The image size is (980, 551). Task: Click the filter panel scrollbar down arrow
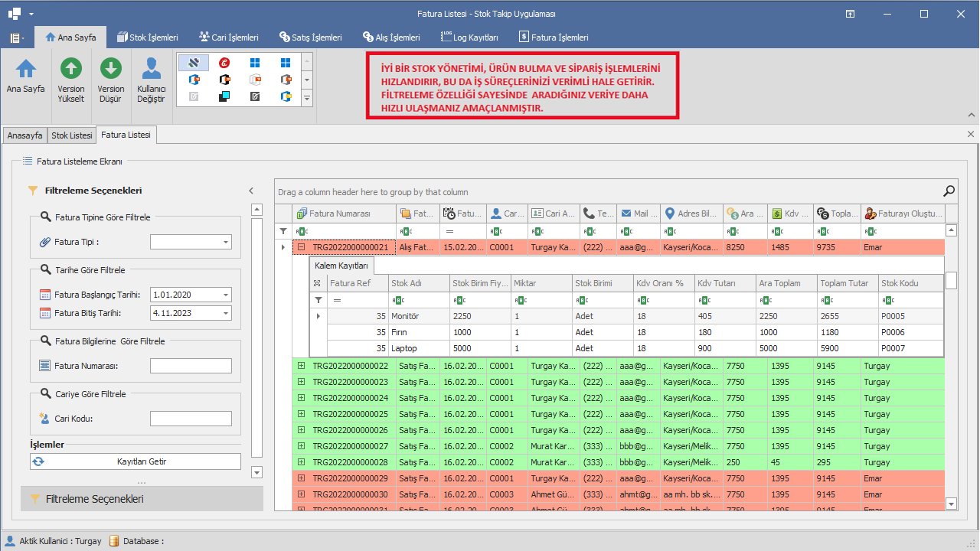256,472
